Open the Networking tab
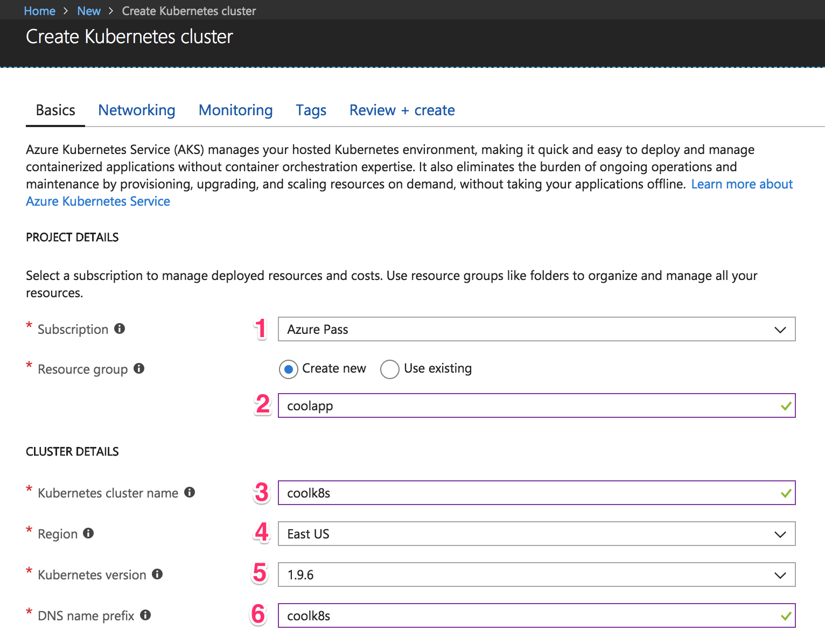This screenshot has height=644, width=825. click(x=137, y=110)
